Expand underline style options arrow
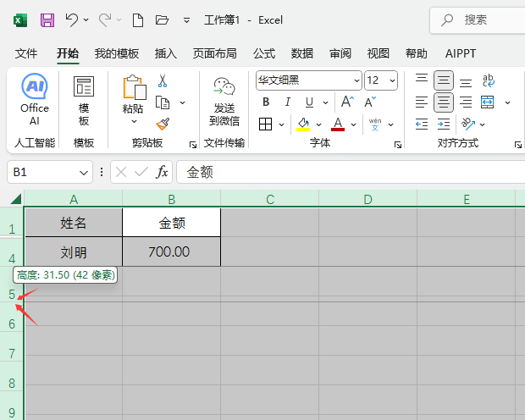The height and width of the screenshot is (420, 525). (x=325, y=102)
